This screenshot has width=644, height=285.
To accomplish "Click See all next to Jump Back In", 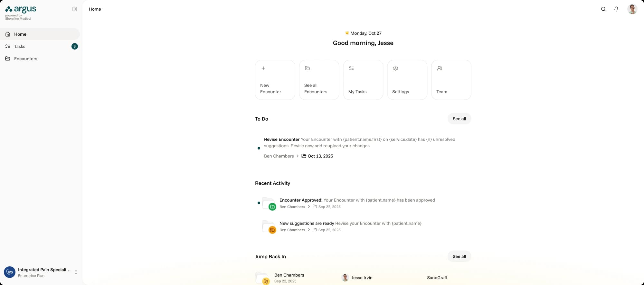I will (x=459, y=256).
